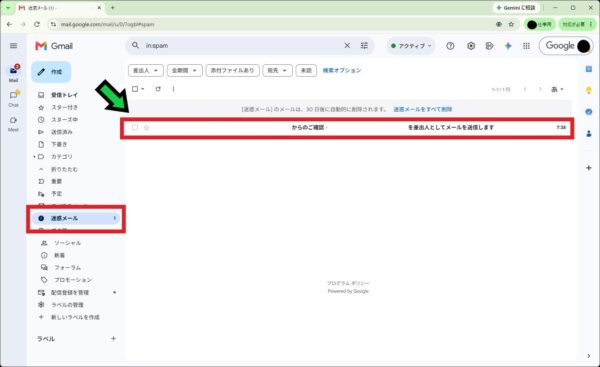Open the active (アクティブ) status dropdown
The image size is (600, 367).
[x=411, y=46]
